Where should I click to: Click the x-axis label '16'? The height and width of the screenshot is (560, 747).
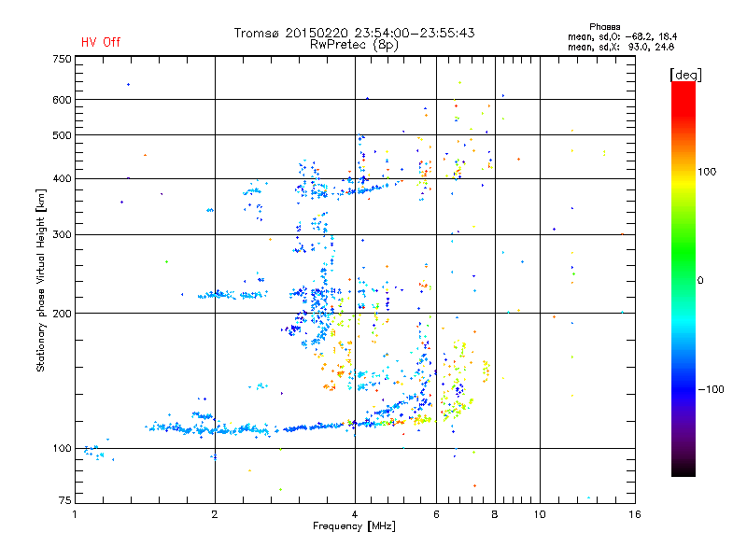[635, 514]
